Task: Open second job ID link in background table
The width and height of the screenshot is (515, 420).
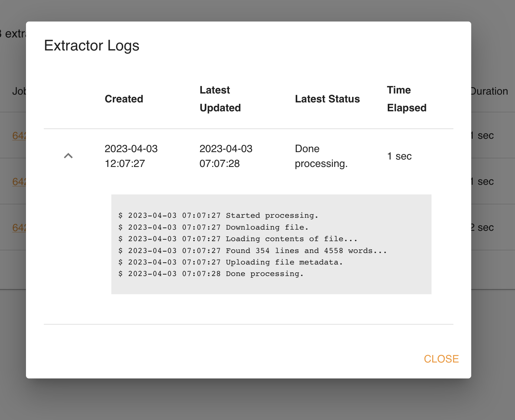Action: (x=19, y=181)
